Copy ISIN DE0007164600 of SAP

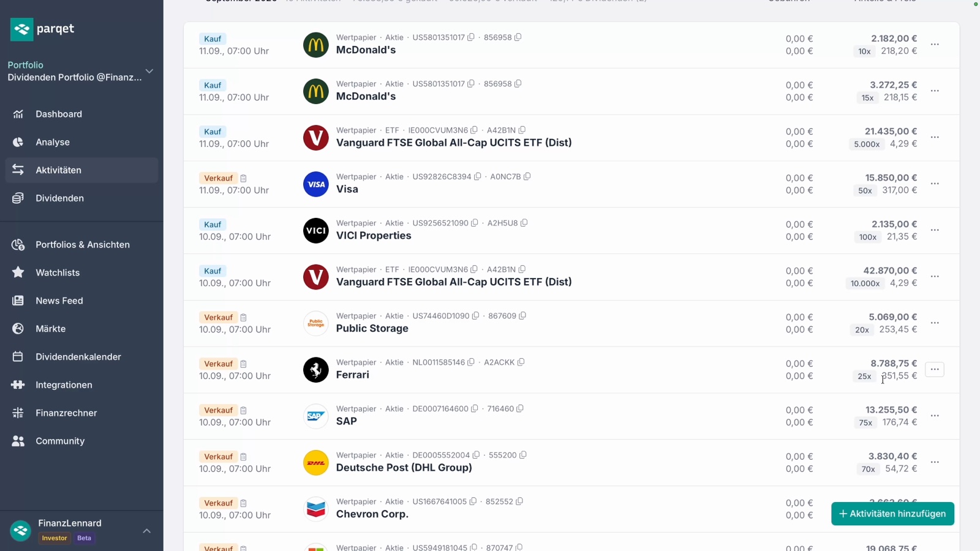point(475,409)
